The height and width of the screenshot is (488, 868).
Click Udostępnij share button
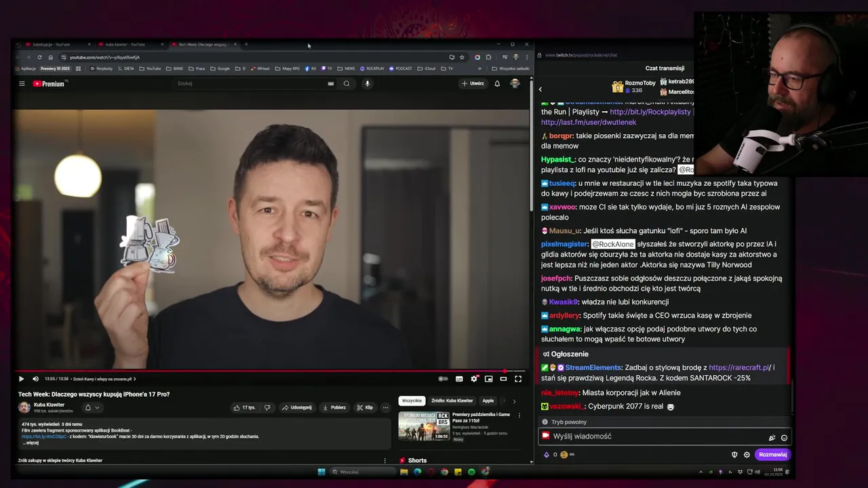(297, 407)
